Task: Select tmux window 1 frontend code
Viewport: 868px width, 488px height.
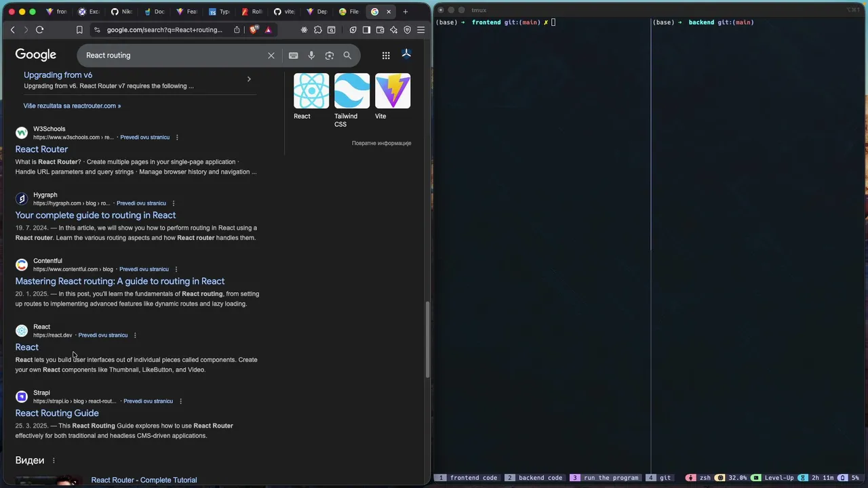Action: (467, 478)
